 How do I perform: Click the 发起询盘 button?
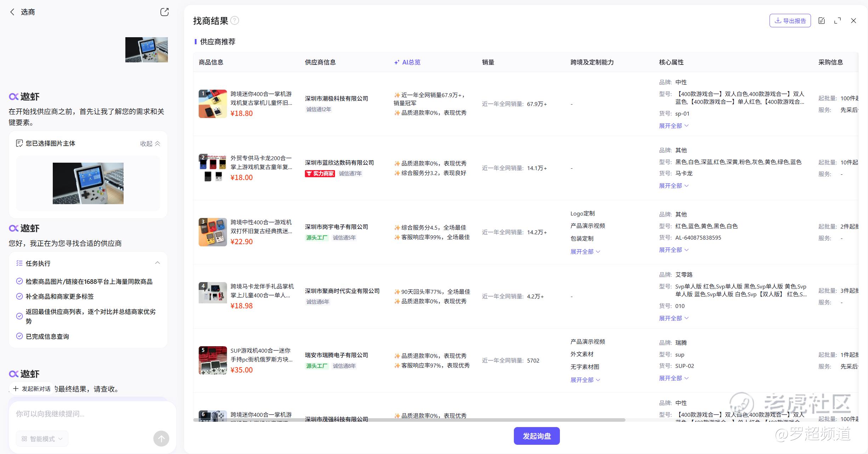tap(537, 436)
